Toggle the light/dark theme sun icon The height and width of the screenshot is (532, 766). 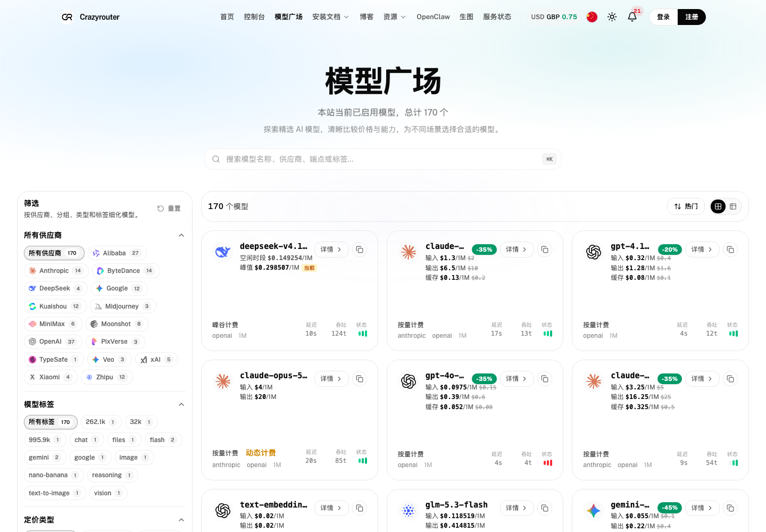[x=612, y=17]
